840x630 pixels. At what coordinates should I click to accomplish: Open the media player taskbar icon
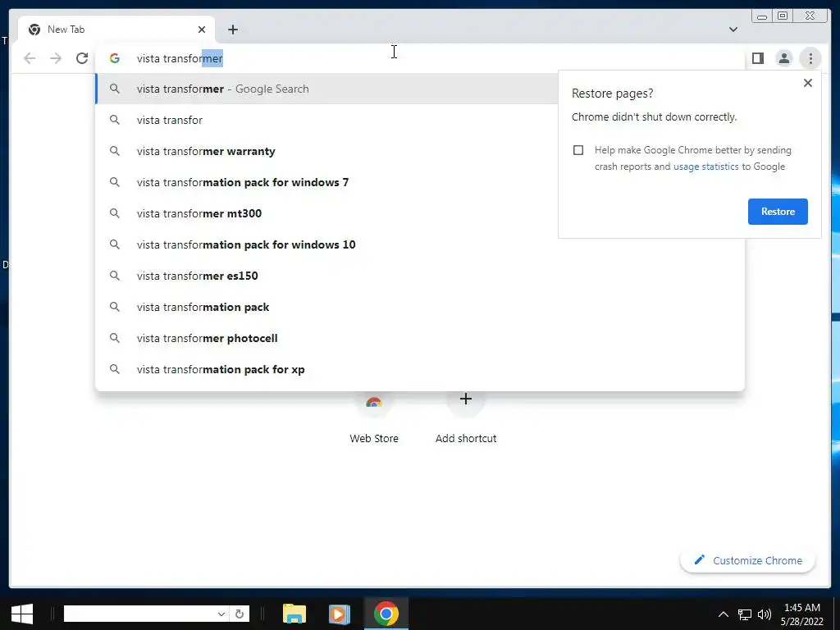(339, 614)
